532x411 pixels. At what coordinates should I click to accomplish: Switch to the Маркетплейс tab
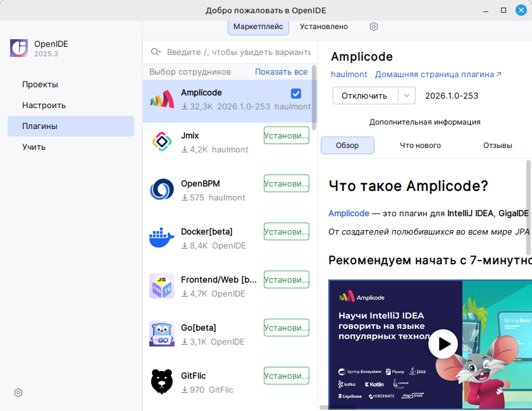point(258,27)
